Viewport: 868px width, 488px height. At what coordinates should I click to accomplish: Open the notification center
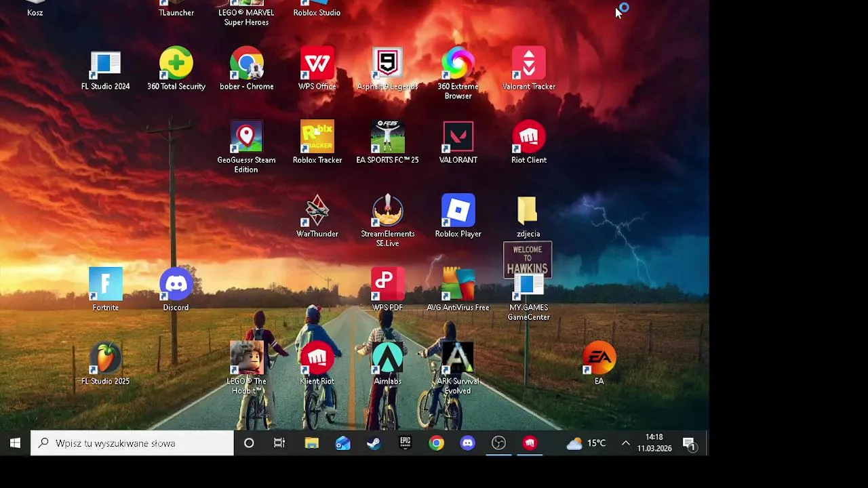coord(690,444)
